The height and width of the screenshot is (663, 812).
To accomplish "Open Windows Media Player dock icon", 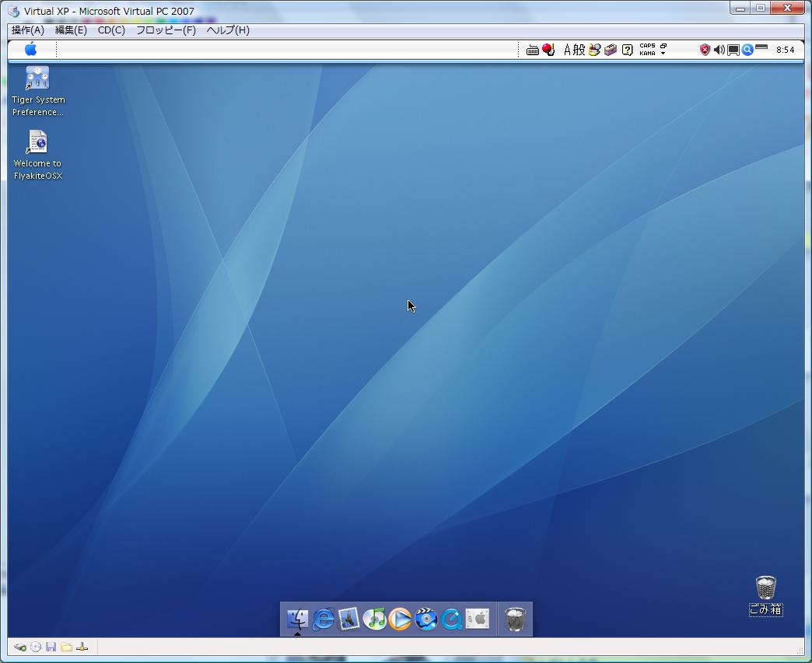I will point(400,619).
